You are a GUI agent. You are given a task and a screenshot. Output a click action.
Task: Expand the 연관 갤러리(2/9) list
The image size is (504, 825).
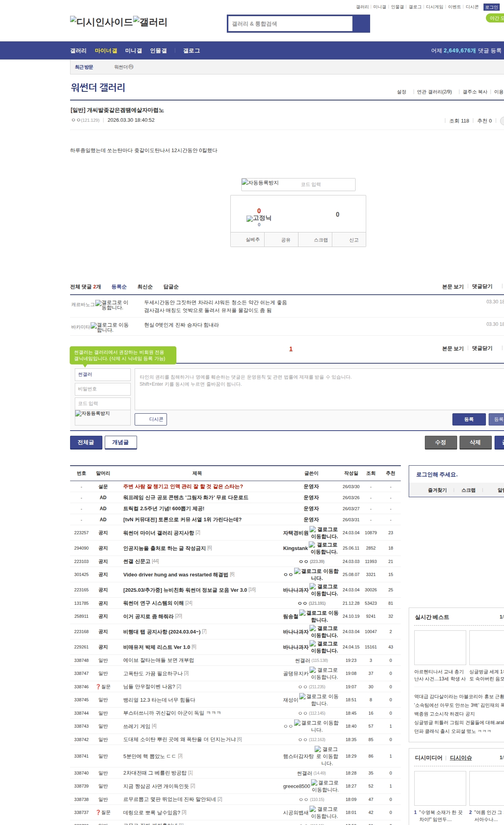coord(434,92)
